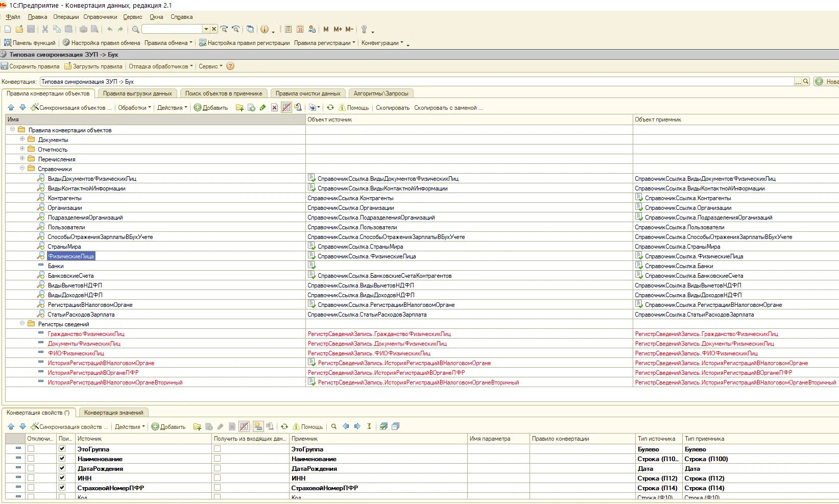Switch to the Конвертация значений tab
The image size is (839, 504).
(114, 413)
